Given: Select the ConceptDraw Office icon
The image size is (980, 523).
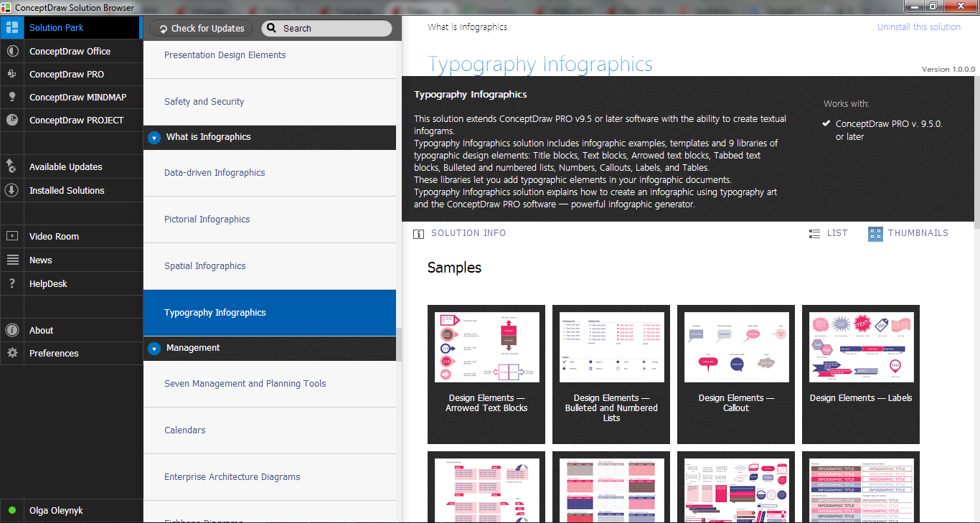Looking at the screenshot, I should tap(12, 52).
